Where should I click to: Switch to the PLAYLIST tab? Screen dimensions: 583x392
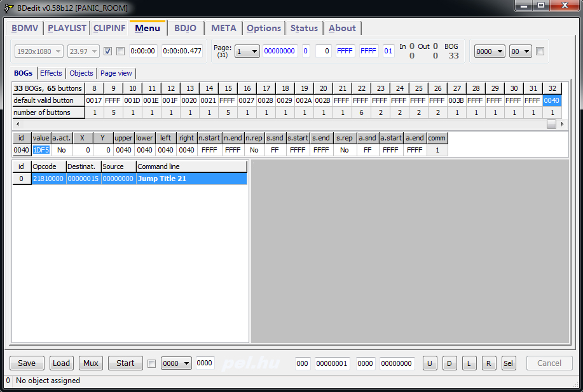(x=67, y=28)
